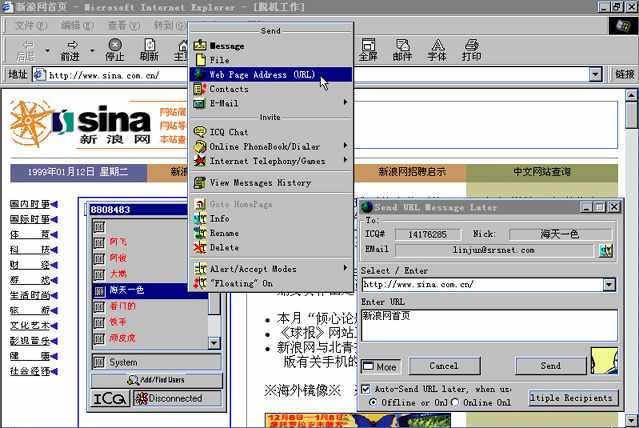639x428 pixels.
Task: Open the 编辑 (Edit) menu
Action: pos(77,26)
